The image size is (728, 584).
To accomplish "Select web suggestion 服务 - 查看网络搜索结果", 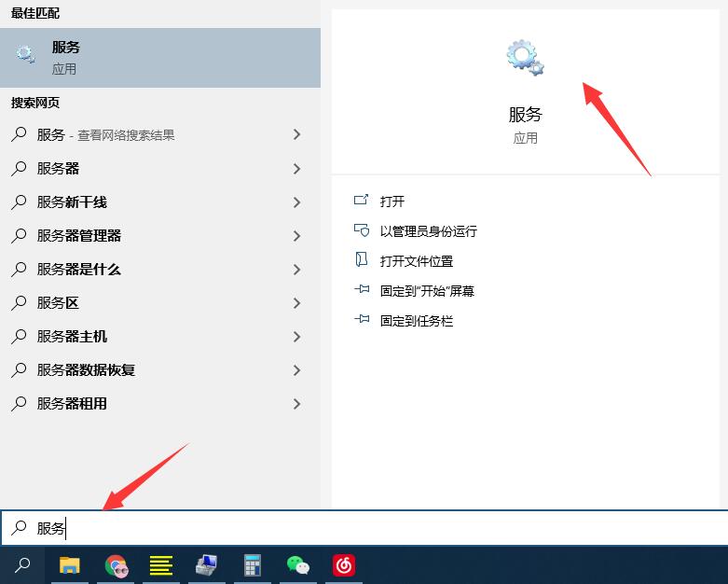I will 160,134.
